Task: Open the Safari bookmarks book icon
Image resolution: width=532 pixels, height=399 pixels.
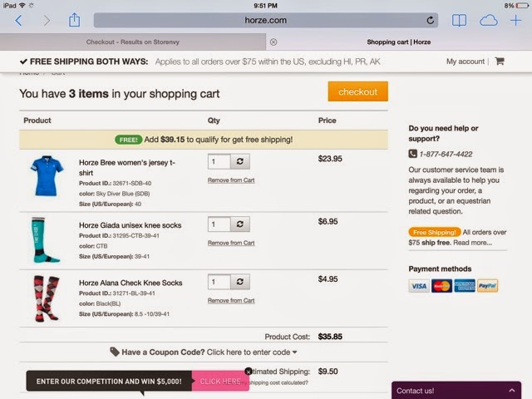Action: 459,20
